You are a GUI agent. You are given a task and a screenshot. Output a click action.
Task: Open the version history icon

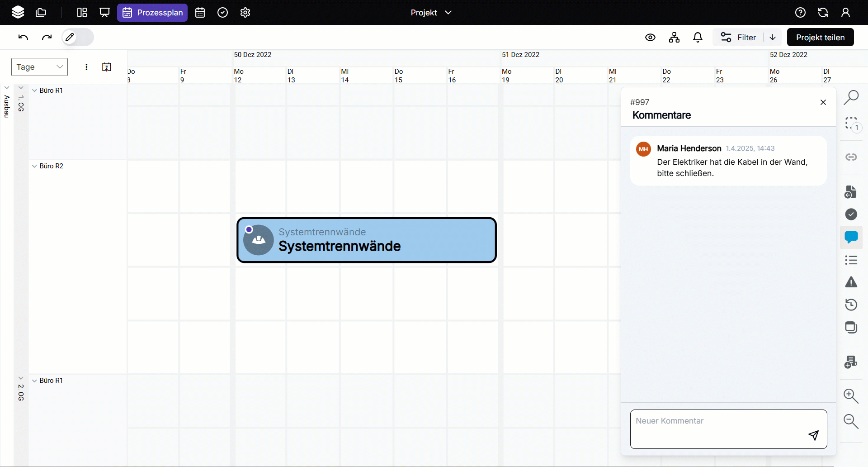[x=852, y=305]
